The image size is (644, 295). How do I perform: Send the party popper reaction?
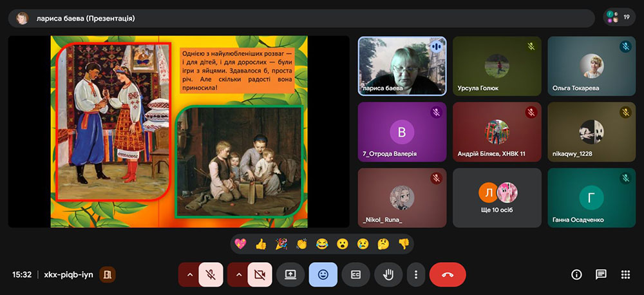281,244
